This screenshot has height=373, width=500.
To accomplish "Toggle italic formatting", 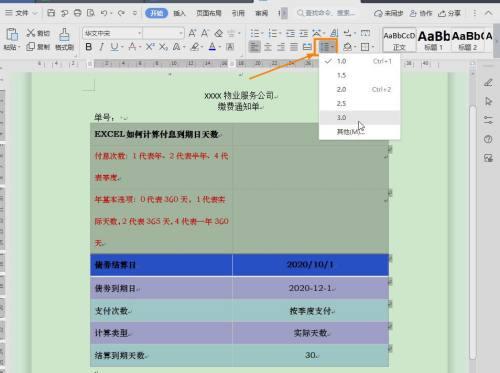I will (102, 47).
